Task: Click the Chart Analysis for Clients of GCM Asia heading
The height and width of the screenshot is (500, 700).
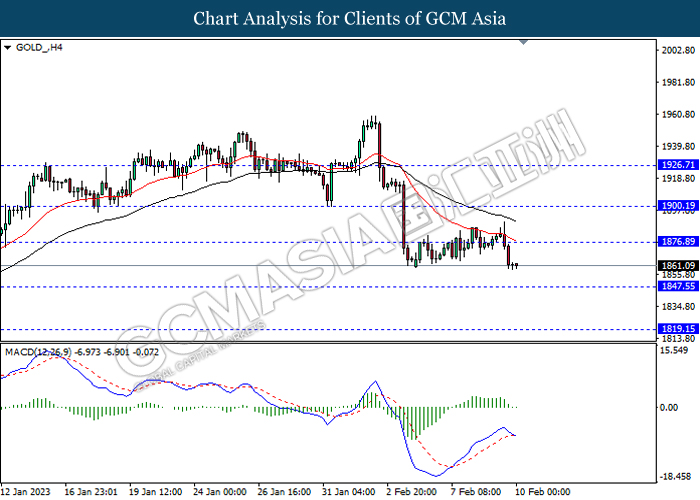Action: (350, 19)
